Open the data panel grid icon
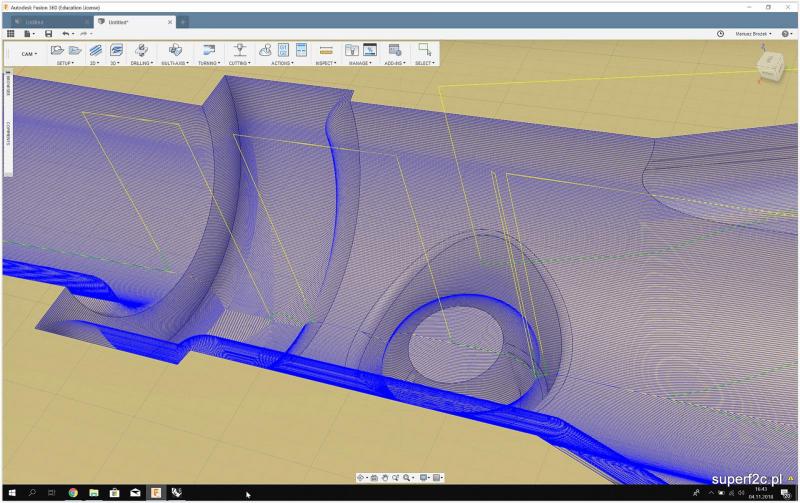Image resolution: width=800 pixels, height=503 pixels. pos(11,33)
